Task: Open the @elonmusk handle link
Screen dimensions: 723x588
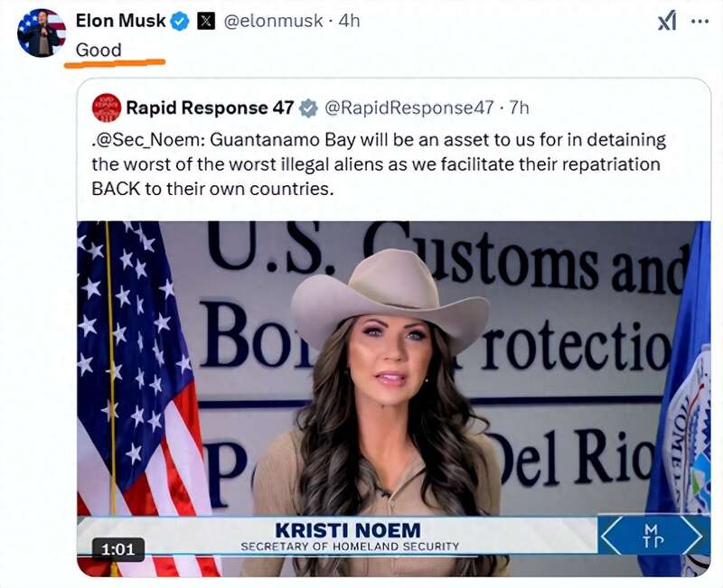Action: point(273,21)
